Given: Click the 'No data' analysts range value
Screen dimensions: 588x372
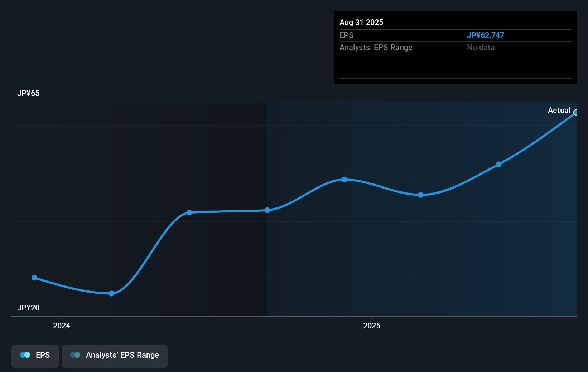Looking at the screenshot, I should pyautogui.click(x=481, y=47).
